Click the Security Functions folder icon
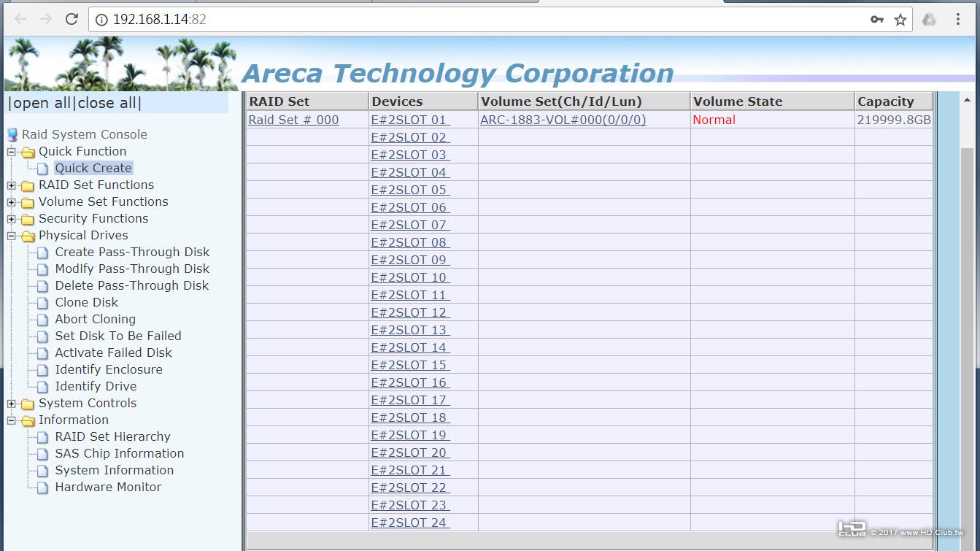 click(x=28, y=219)
